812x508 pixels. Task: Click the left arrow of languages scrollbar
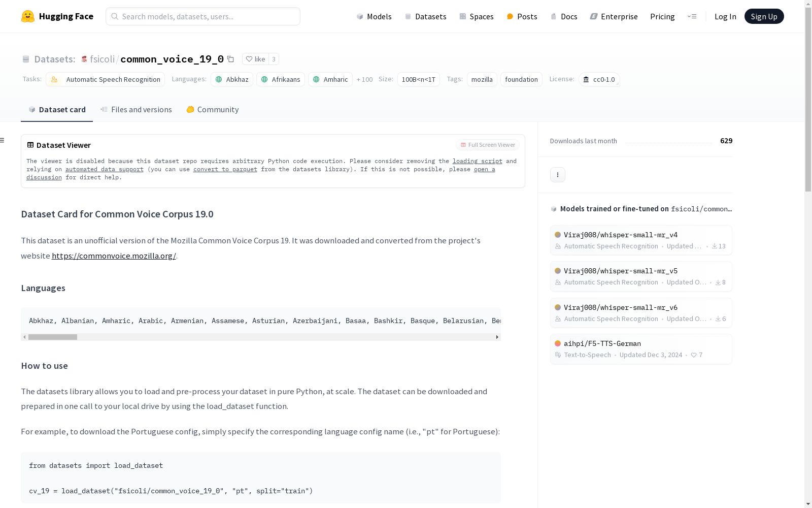coord(24,337)
